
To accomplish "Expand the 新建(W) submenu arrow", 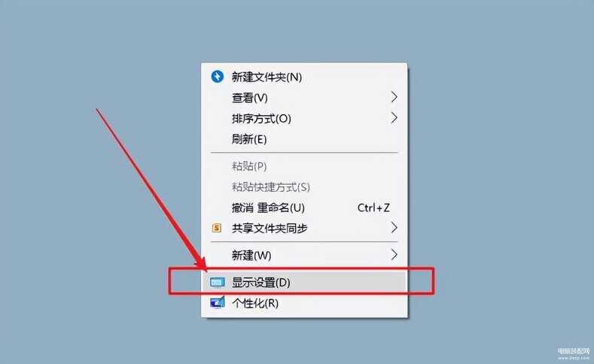I will coord(394,255).
